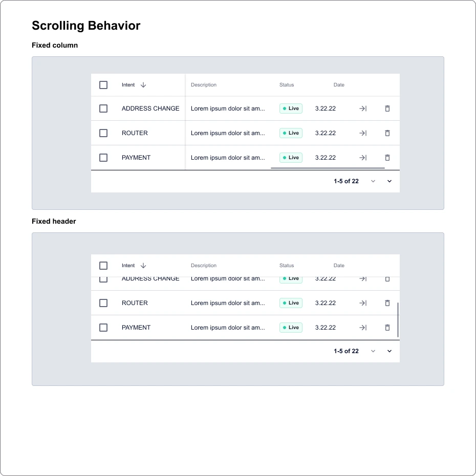The width and height of the screenshot is (476, 476).
Task: Click the light gray pagination chevron in Fixed header table
Action: pos(373,351)
